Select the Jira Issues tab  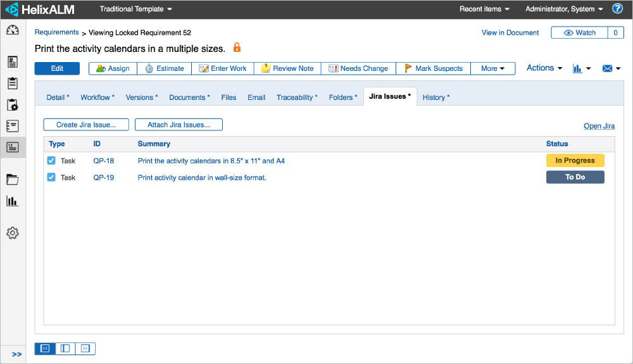390,96
